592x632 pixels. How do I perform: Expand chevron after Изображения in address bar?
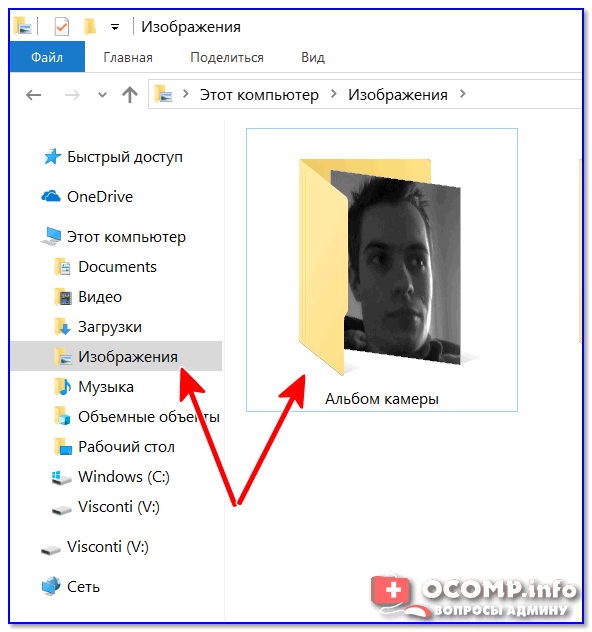click(x=463, y=94)
